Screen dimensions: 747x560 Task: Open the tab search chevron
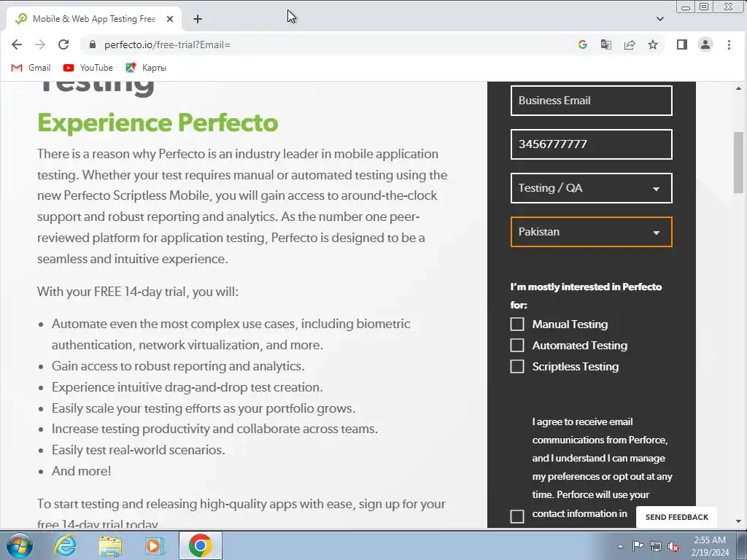(659, 19)
